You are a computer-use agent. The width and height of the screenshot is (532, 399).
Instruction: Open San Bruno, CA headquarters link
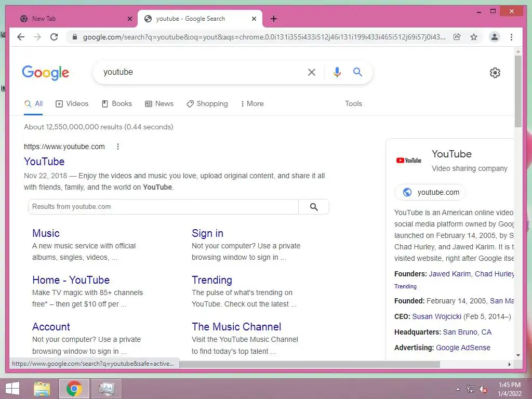click(x=467, y=332)
